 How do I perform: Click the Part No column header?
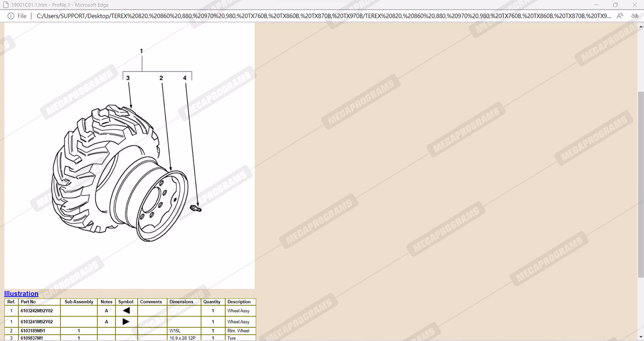28,302
